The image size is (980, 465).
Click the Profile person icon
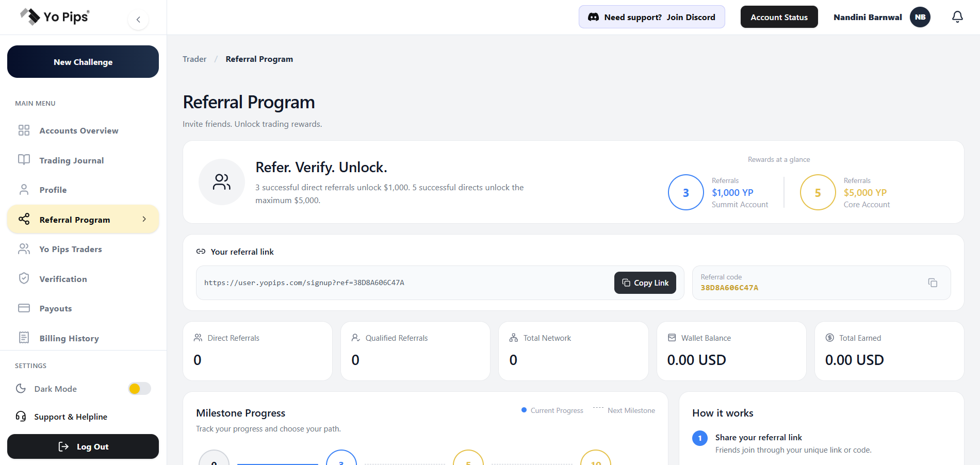pyautogui.click(x=24, y=190)
